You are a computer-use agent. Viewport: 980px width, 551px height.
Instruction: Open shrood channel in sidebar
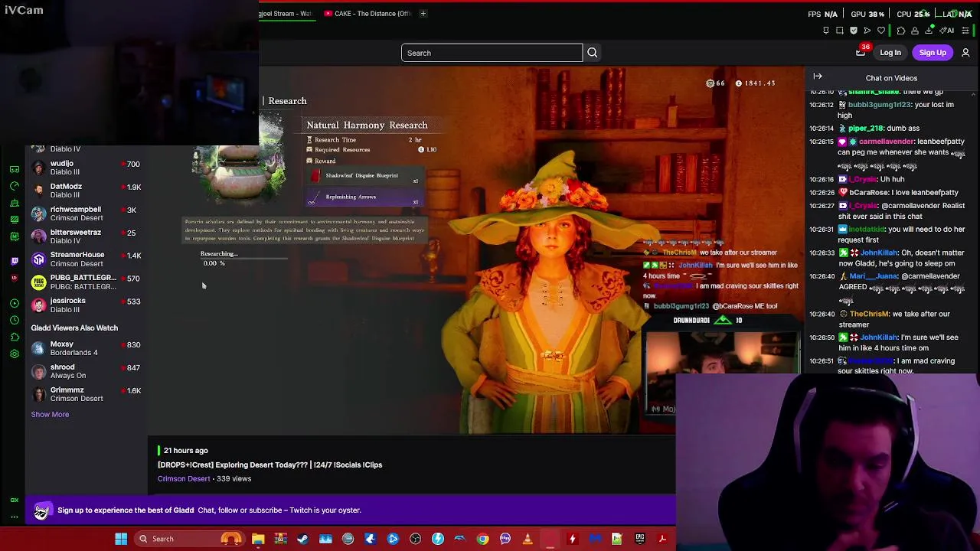[x=86, y=371]
